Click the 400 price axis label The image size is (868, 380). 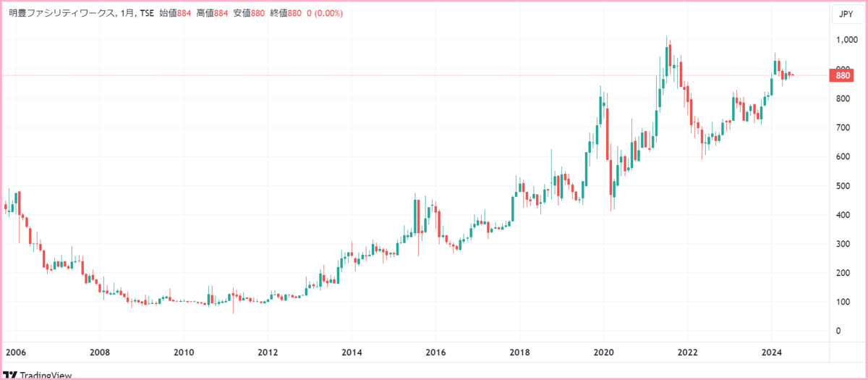click(843, 215)
